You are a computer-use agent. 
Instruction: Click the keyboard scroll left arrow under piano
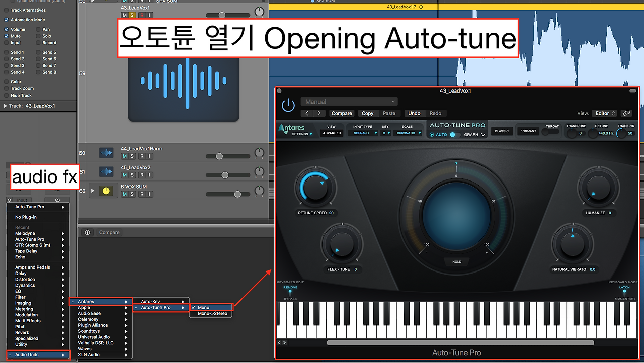coord(280,343)
